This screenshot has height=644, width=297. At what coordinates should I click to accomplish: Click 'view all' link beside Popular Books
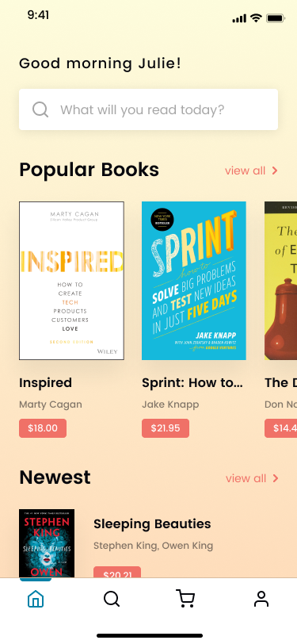(246, 171)
